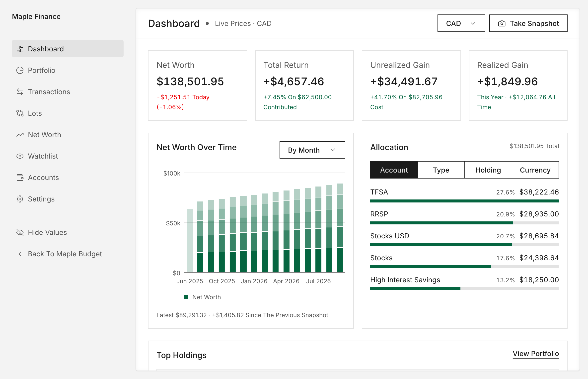Click the Accounts wallet icon
This screenshot has width=588, height=379.
click(x=20, y=178)
